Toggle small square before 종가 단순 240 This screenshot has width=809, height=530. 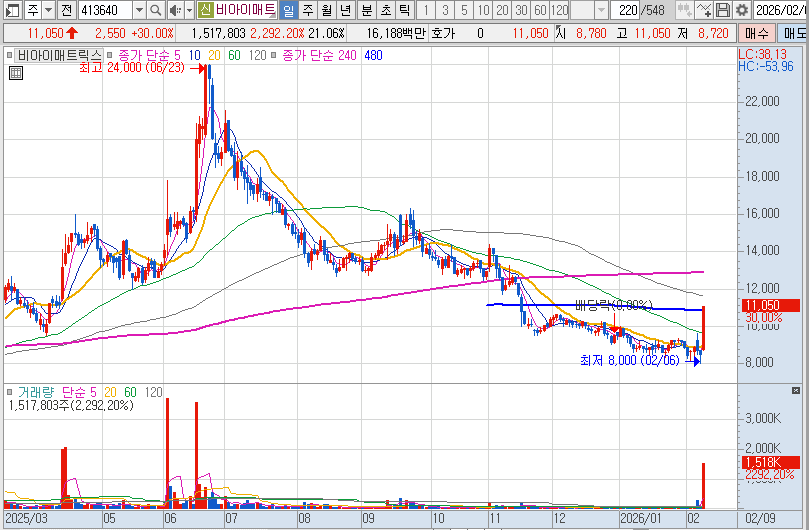coord(273,55)
